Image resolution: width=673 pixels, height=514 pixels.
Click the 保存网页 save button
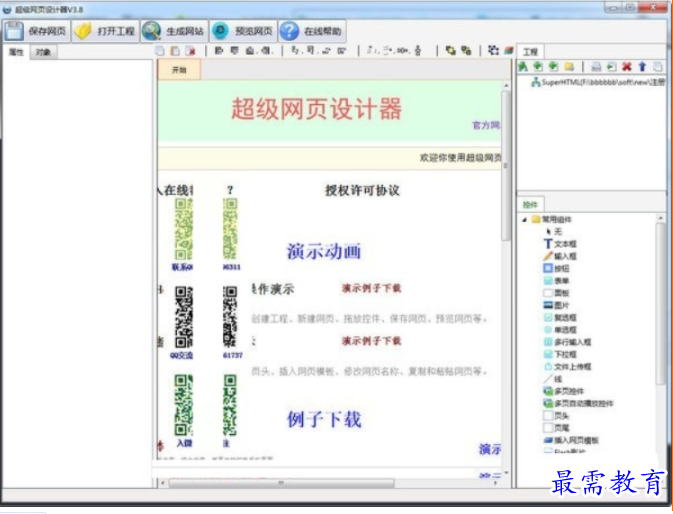click(x=36, y=31)
